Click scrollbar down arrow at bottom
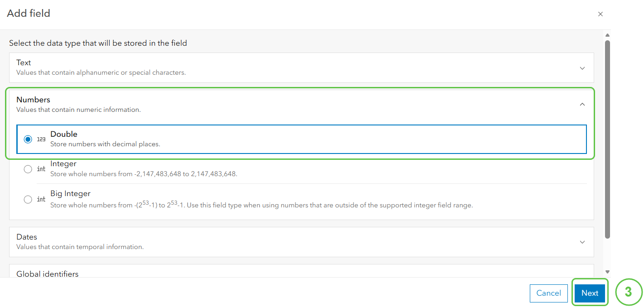This screenshot has height=307, width=644. tap(607, 272)
